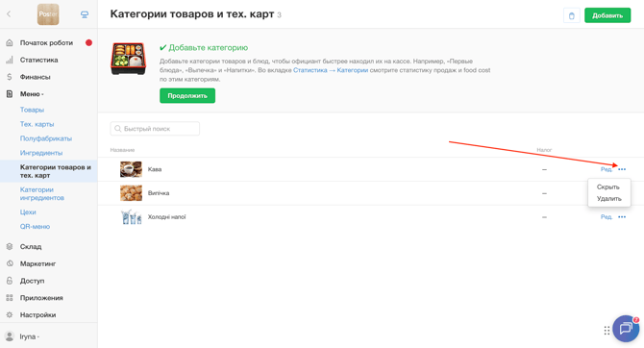Viewport: 644px width, 348px height.
Task: Click Ред. link in Кава row
Action: [607, 169]
